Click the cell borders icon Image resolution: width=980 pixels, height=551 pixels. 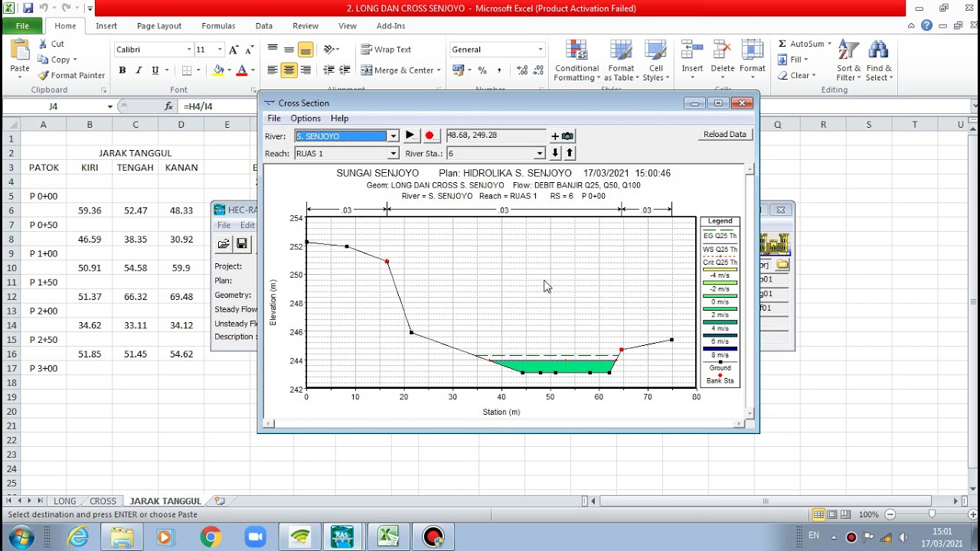pos(187,70)
